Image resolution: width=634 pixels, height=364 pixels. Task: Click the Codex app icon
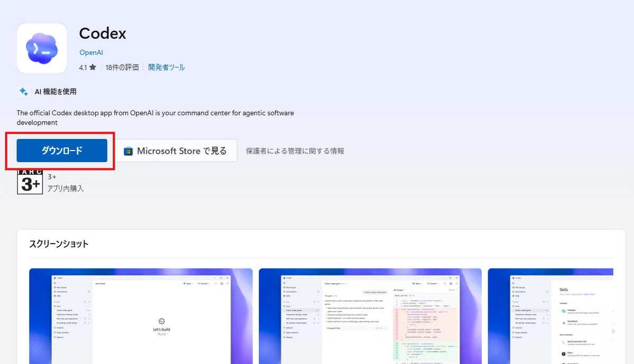pyautogui.click(x=42, y=48)
